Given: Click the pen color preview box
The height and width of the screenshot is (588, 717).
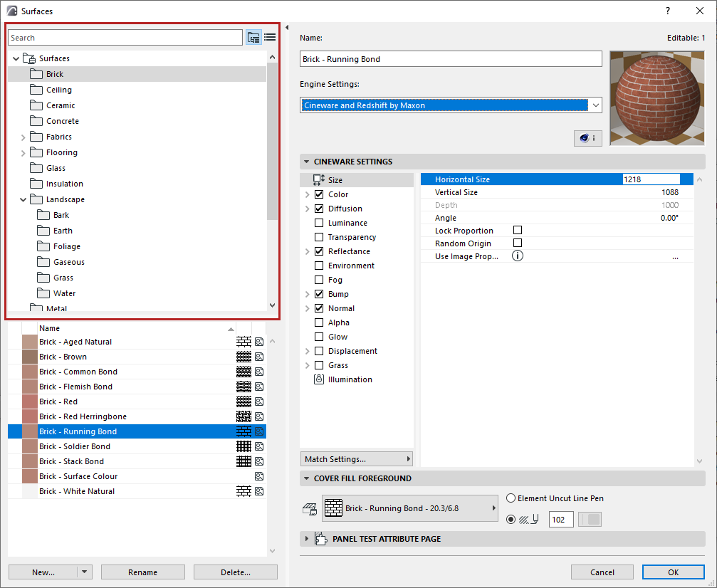Looking at the screenshot, I should [x=590, y=520].
